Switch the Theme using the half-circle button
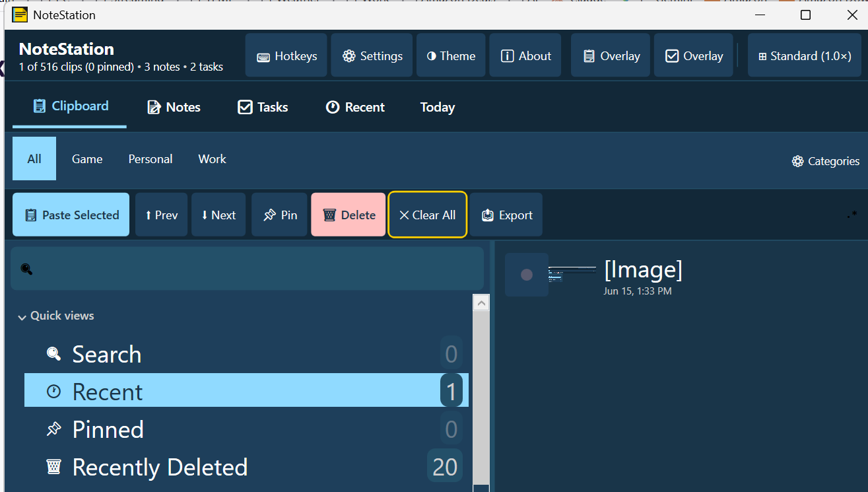This screenshot has height=492, width=868. 451,55
